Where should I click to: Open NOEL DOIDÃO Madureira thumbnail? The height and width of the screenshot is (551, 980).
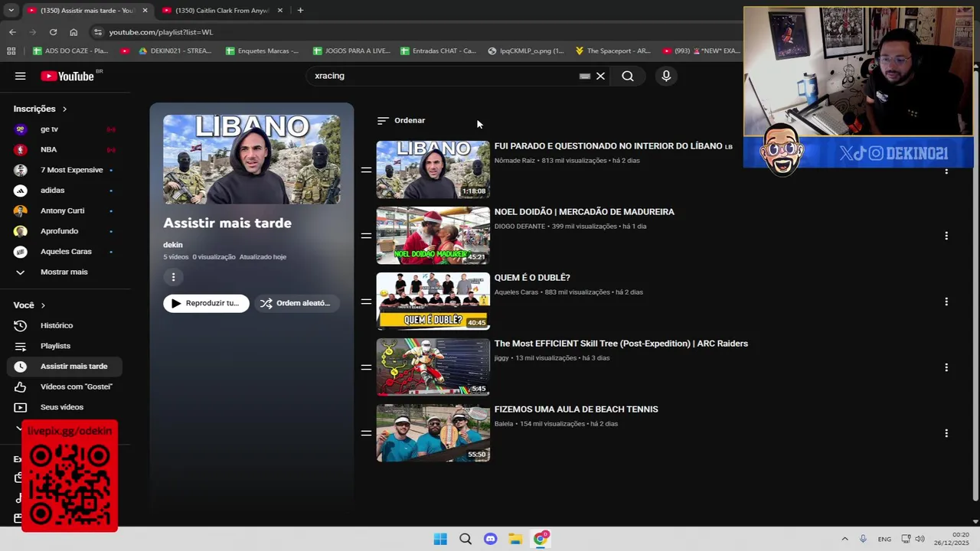[433, 235]
